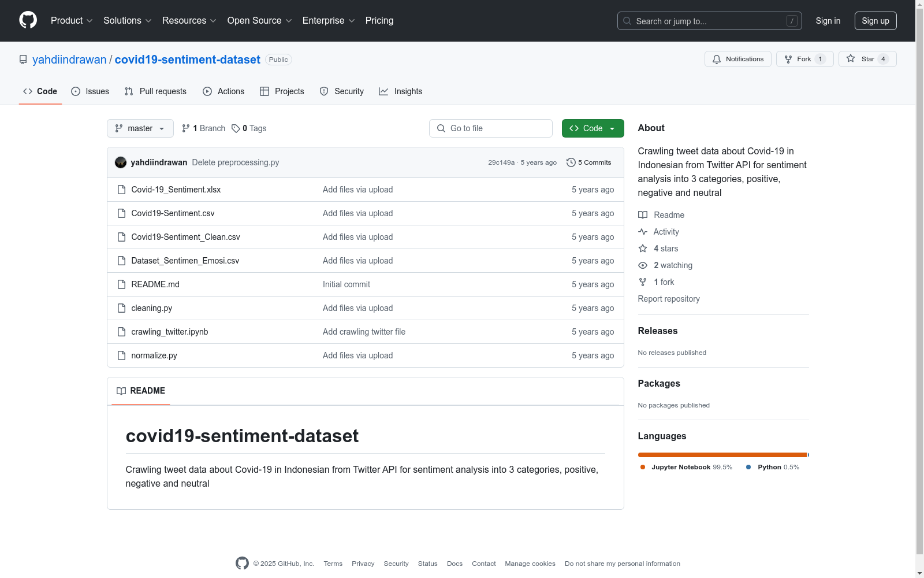Image resolution: width=924 pixels, height=578 pixels.
Task: Click the orange Jupyter Notebook language bar
Action: [x=722, y=455]
